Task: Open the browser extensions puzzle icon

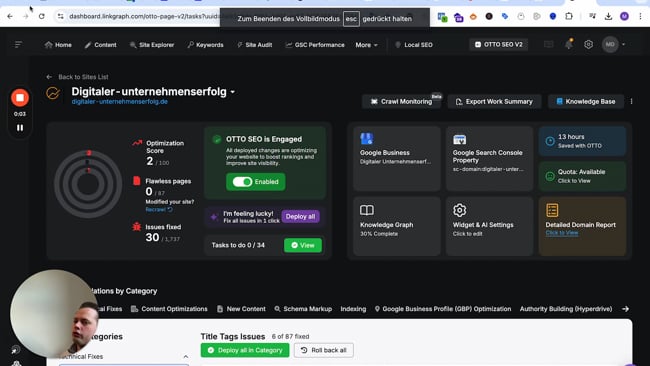Action: click(569, 16)
